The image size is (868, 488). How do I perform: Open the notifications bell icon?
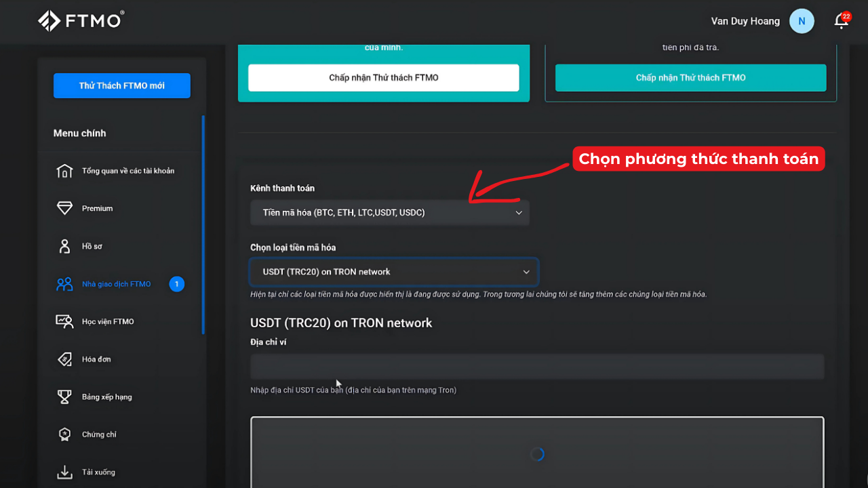point(841,21)
